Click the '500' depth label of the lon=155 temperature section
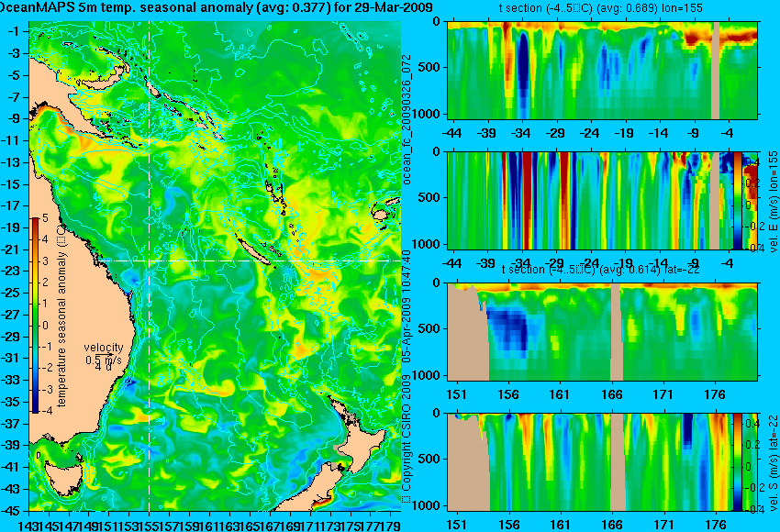Viewport: 780px width, 532px height. pyautogui.click(x=430, y=67)
